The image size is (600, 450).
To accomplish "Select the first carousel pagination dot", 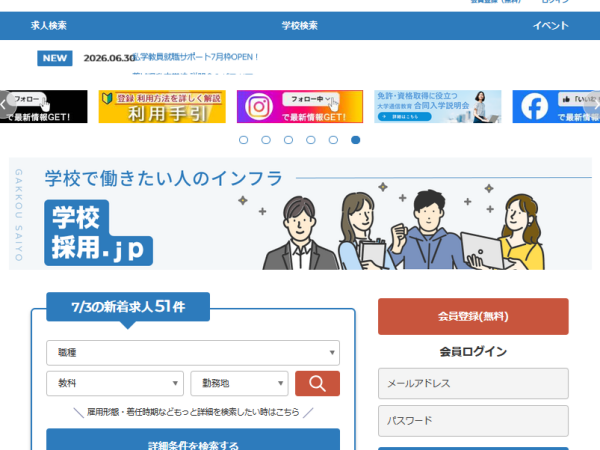I will 243,140.
